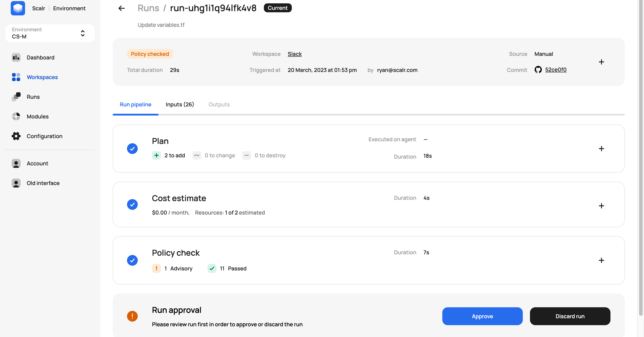Expand the run details header panel
Image resolution: width=644 pixels, height=337 pixels.
tap(601, 62)
